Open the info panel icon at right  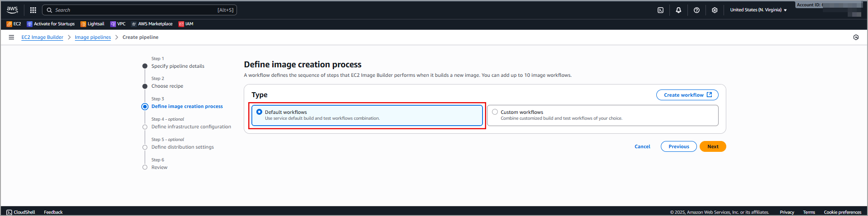856,37
